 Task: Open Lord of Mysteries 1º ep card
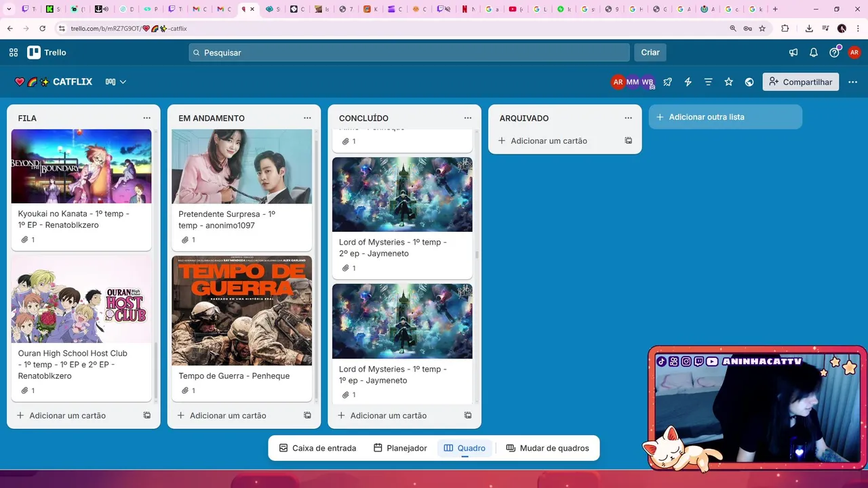[402, 344]
